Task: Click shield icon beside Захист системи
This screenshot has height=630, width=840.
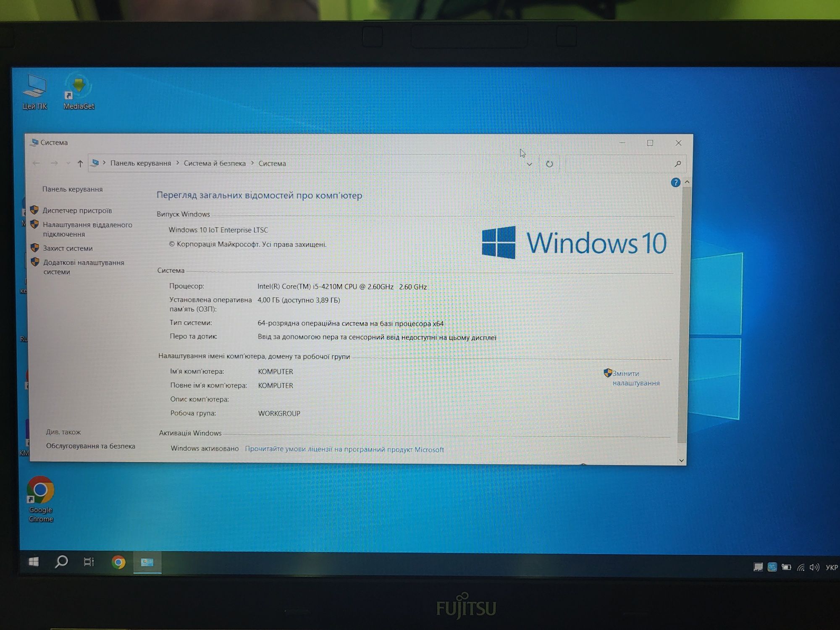Action: (x=35, y=248)
